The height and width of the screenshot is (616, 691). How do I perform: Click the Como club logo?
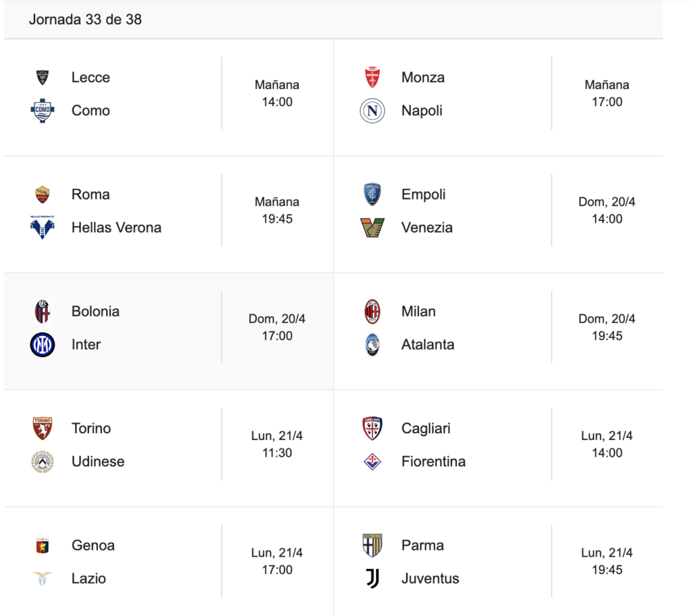(43, 111)
